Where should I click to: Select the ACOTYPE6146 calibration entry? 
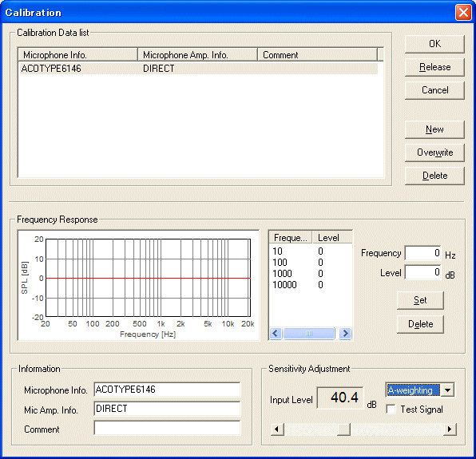pyautogui.click(x=198, y=69)
